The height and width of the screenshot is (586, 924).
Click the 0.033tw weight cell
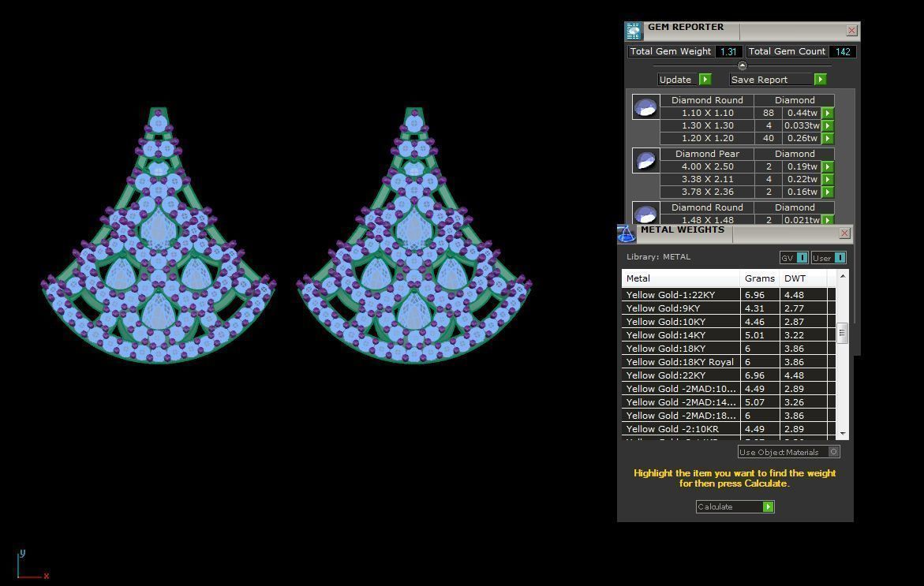tap(802, 125)
